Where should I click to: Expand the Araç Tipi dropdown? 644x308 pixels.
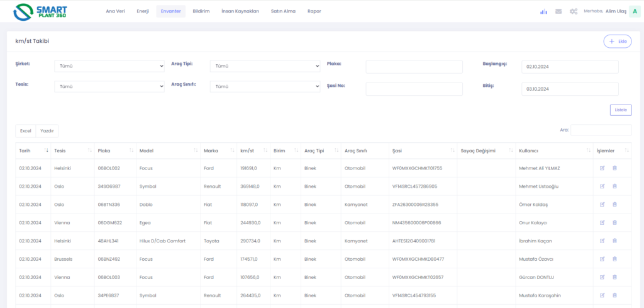tap(265, 66)
